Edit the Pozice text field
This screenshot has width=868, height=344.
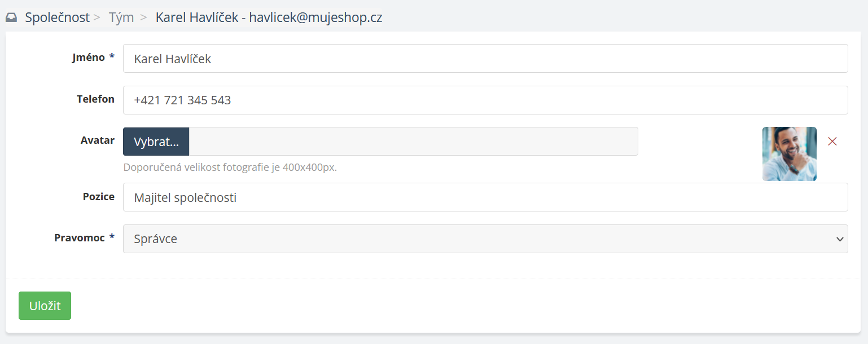(x=485, y=197)
